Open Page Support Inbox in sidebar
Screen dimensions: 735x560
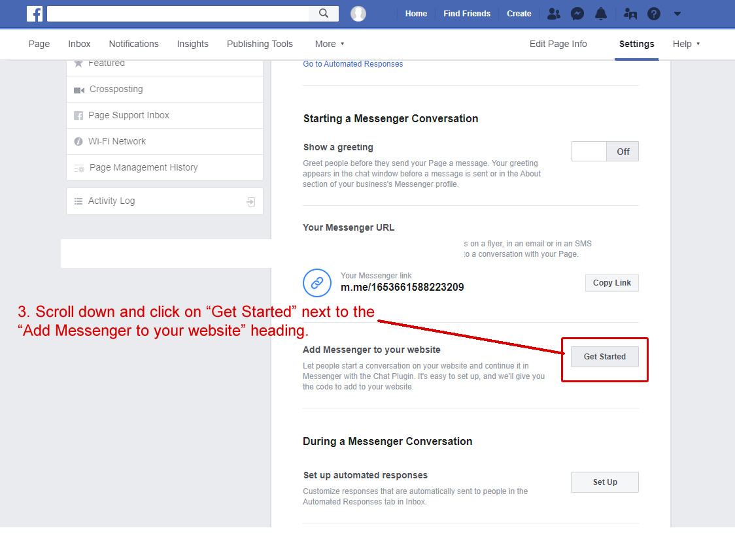coord(165,116)
